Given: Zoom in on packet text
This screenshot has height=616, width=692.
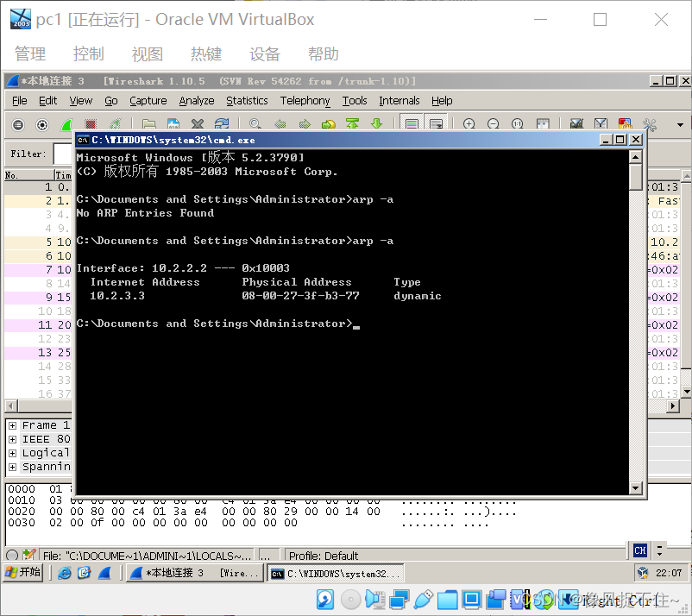Looking at the screenshot, I should [469, 125].
